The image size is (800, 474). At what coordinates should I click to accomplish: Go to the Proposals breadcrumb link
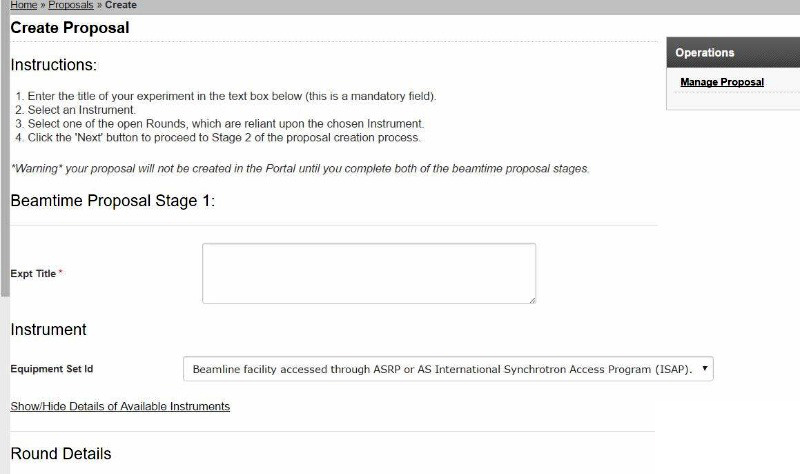coord(71,5)
